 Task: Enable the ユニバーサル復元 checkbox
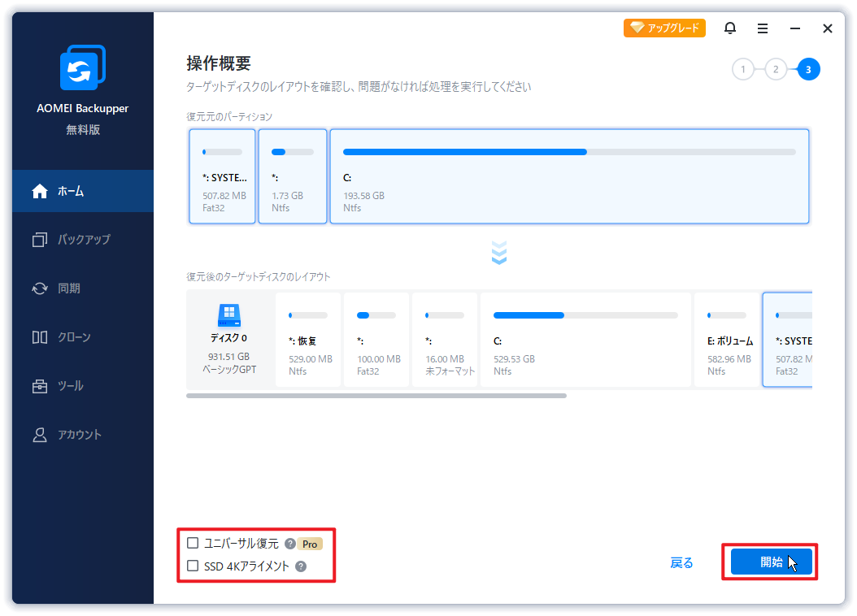[x=193, y=544]
